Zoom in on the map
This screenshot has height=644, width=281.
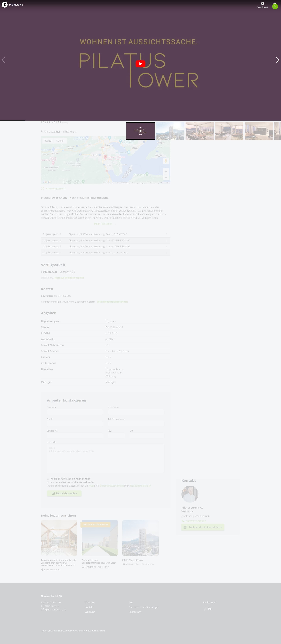(x=166, y=172)
